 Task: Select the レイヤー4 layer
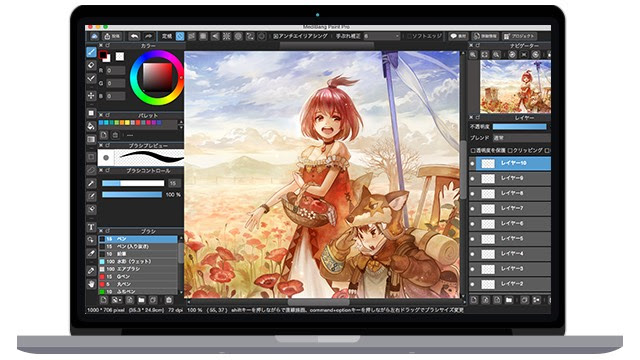point(509,254)
